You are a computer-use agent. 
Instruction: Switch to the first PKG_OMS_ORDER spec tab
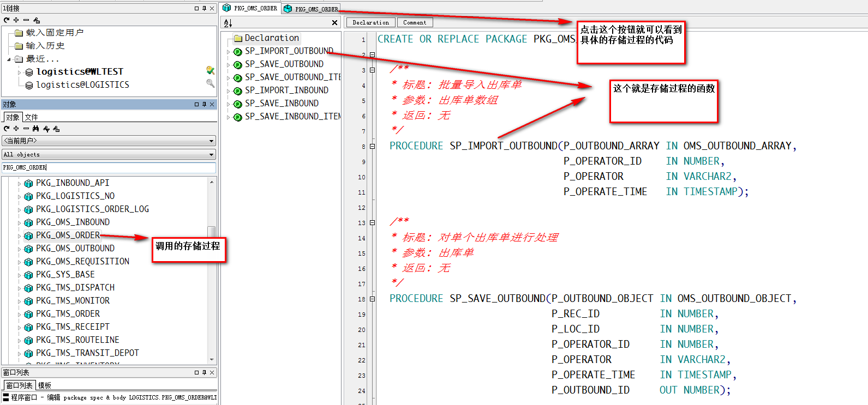250,8
